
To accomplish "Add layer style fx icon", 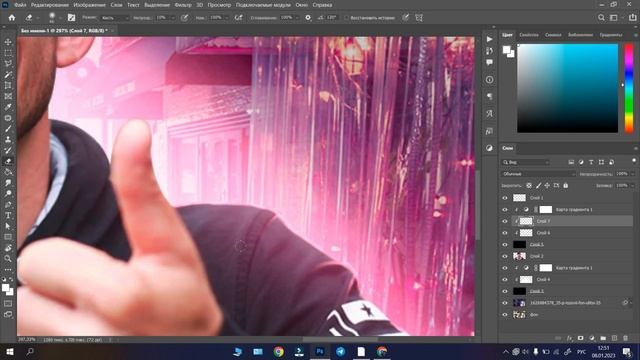I will tap(569, 338).
